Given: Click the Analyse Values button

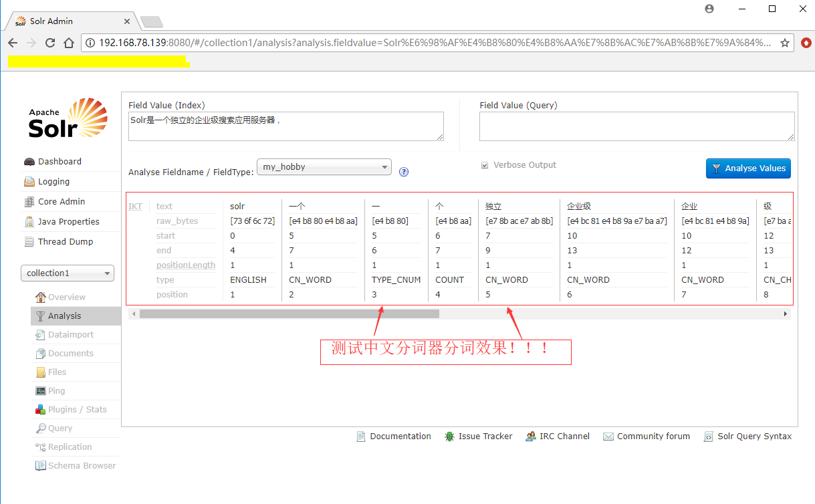Looking at the screenshot, I should pyautogui.click(x=748, y=168).
